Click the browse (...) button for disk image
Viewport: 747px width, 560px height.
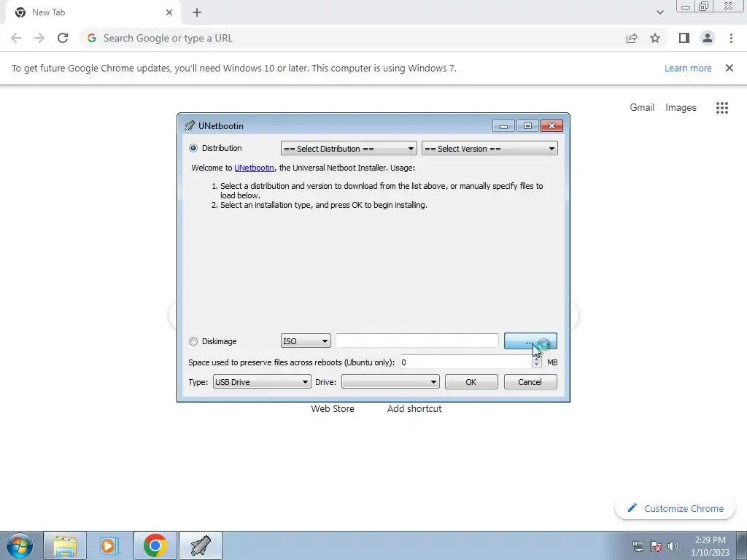(530, 341)
